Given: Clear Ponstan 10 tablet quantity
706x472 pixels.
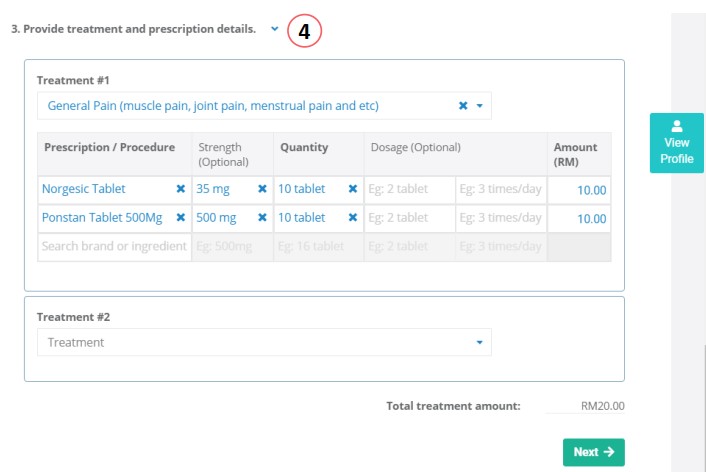Looking at the screenshot, I should 353,218.
